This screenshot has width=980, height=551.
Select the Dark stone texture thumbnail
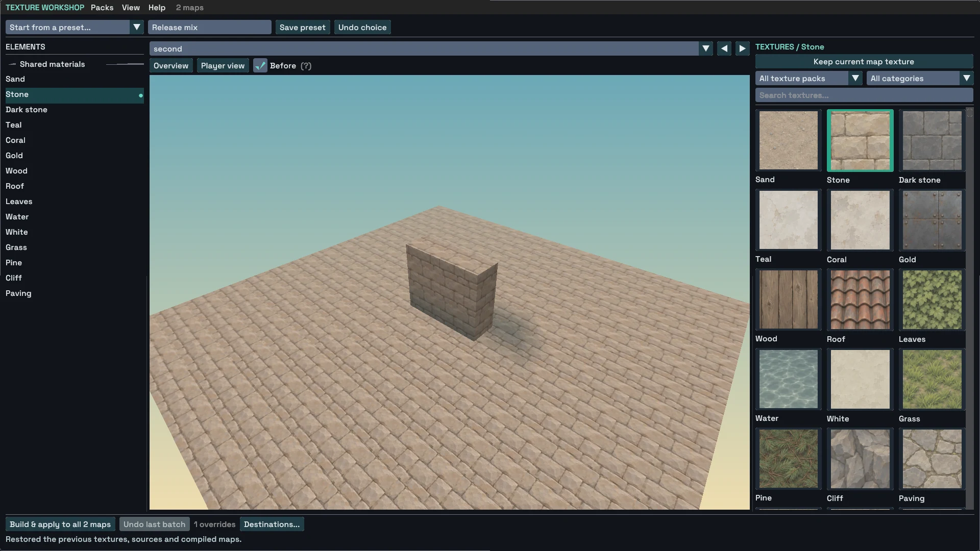pyautogui.click(x=932, y=140)
